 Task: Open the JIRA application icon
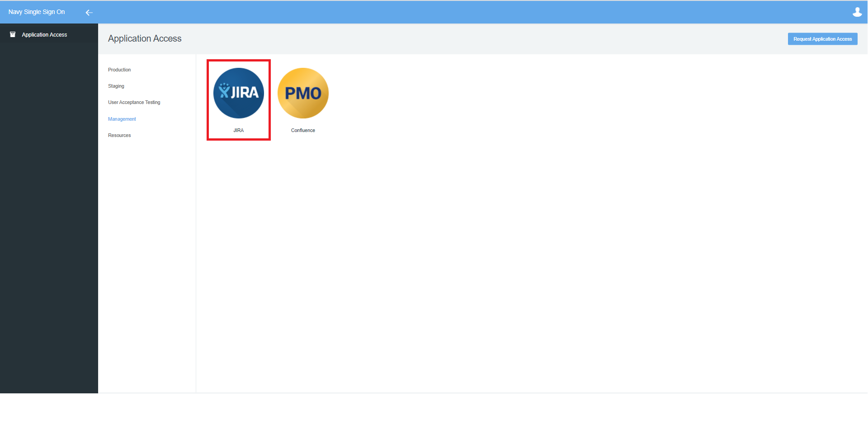pos(239,93)
